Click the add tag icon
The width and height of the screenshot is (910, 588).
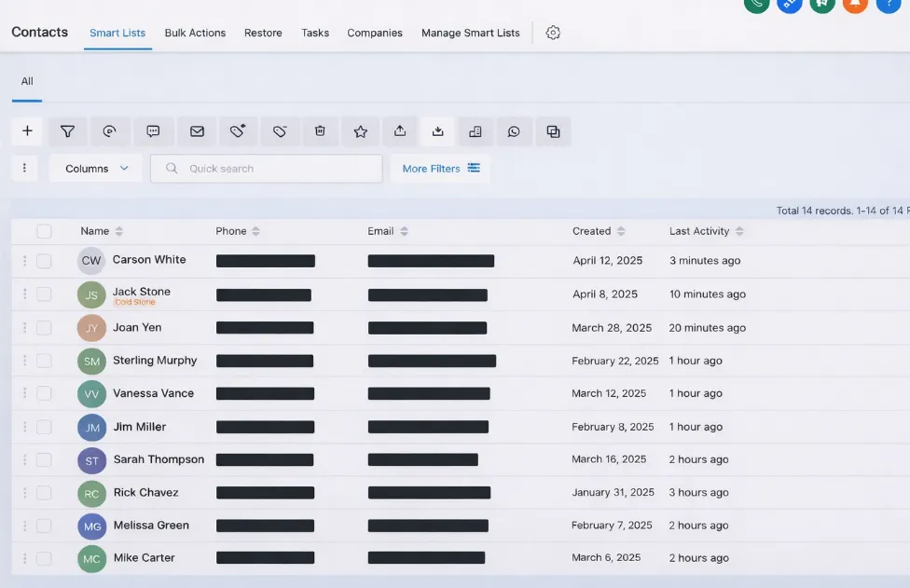pos(238,131)
